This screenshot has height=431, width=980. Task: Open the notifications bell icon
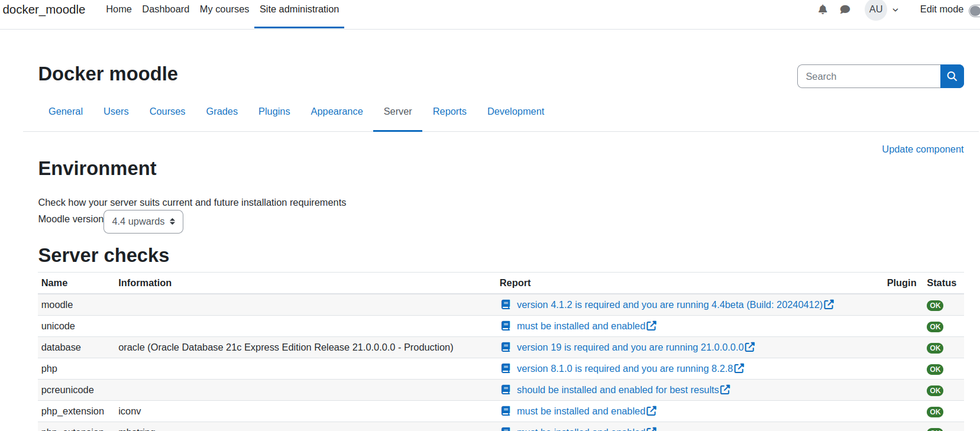point(823,9)
